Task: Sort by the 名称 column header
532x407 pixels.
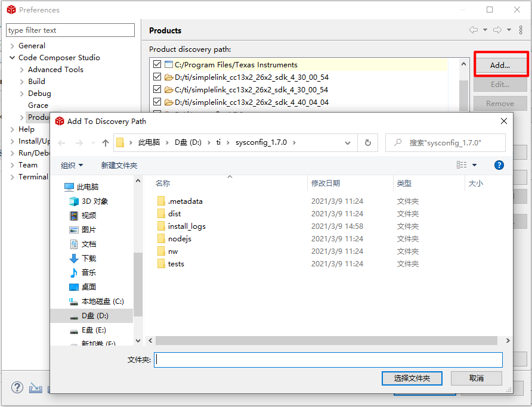Action: point(162,184)
